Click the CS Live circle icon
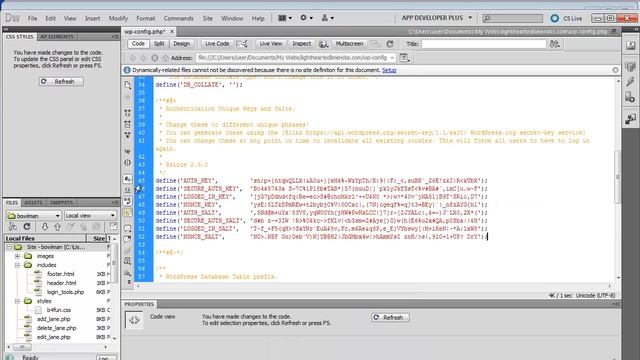Viewport: 640px width, 360px height. click(554, 18)
